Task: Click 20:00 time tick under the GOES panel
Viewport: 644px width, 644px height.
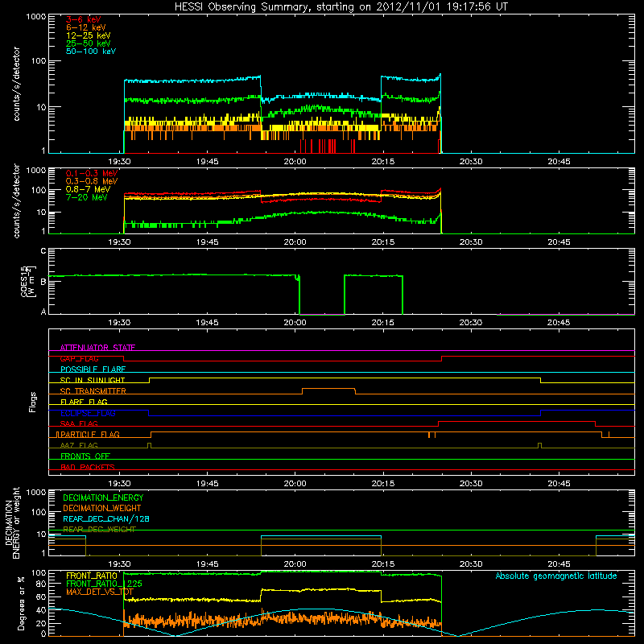Action: 295,323
